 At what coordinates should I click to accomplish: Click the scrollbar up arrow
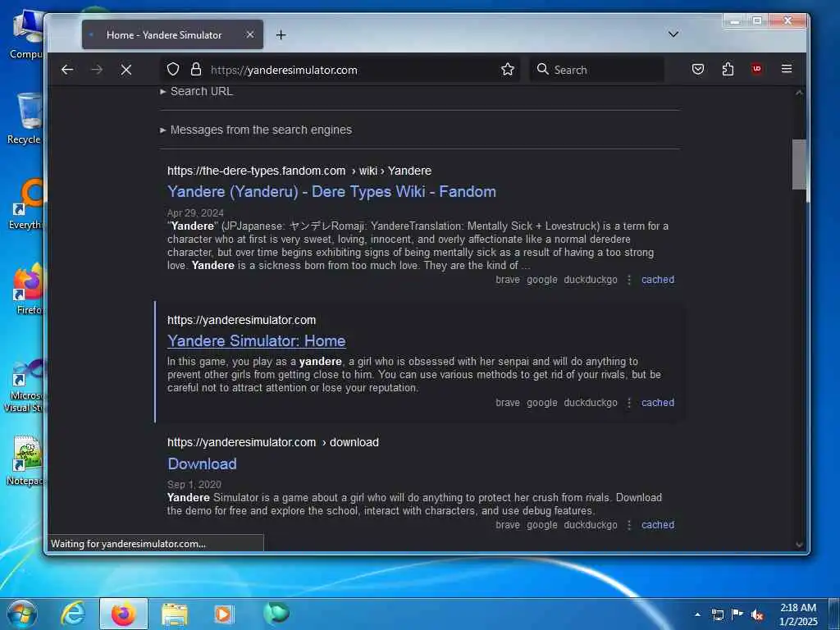point(799,92)
